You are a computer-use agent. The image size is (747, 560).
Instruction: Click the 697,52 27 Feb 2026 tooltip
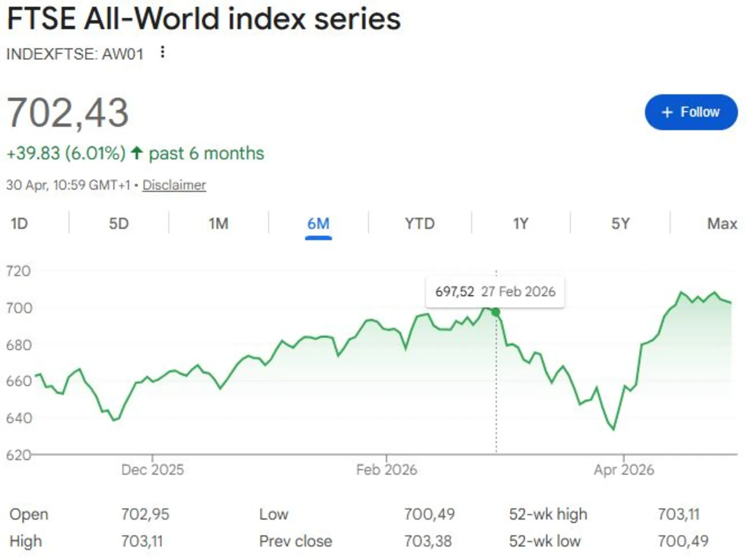coord(495,291)
